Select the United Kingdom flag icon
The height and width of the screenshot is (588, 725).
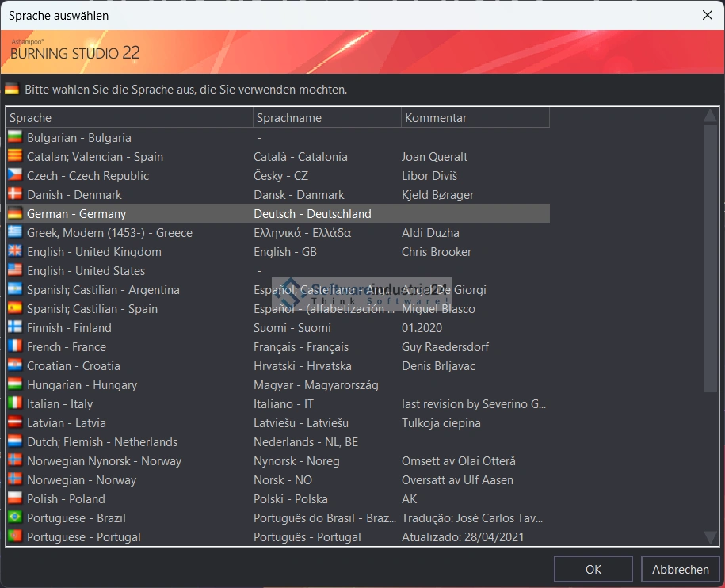coord(14,252)
